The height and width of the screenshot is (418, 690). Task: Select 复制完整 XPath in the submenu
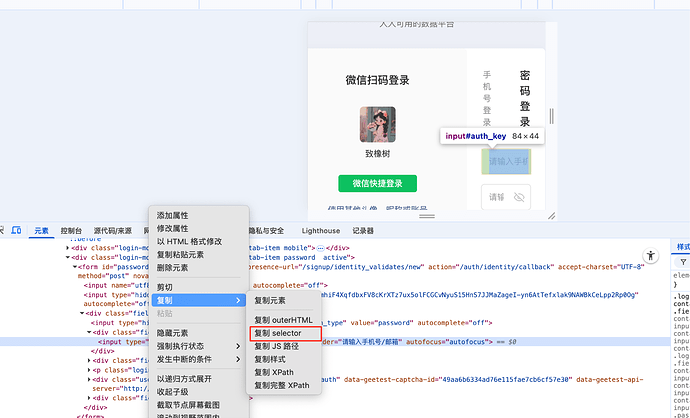pos(283,385)
